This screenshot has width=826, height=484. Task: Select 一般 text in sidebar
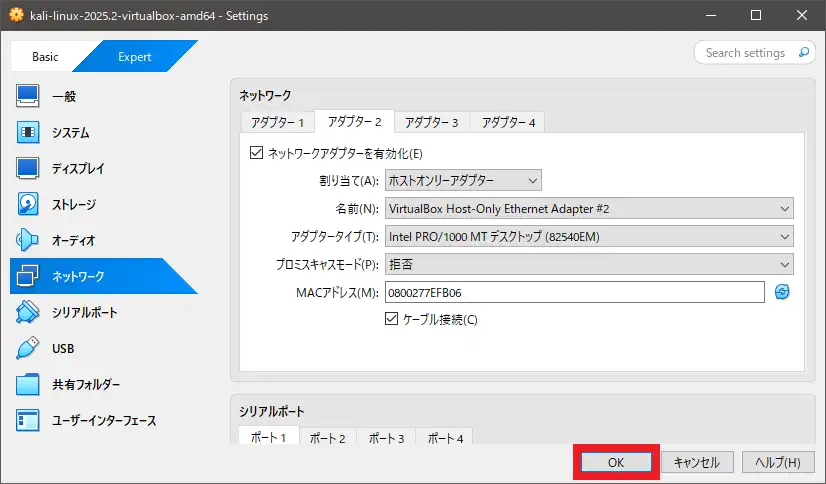tap(64, 96)
